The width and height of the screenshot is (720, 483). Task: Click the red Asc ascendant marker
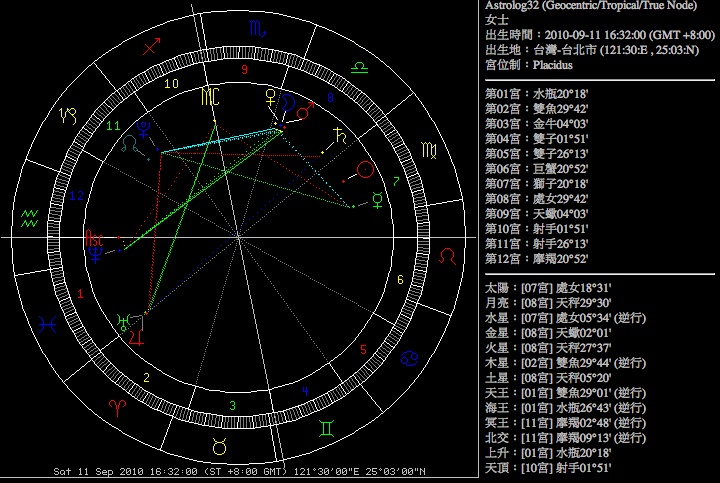95,240
